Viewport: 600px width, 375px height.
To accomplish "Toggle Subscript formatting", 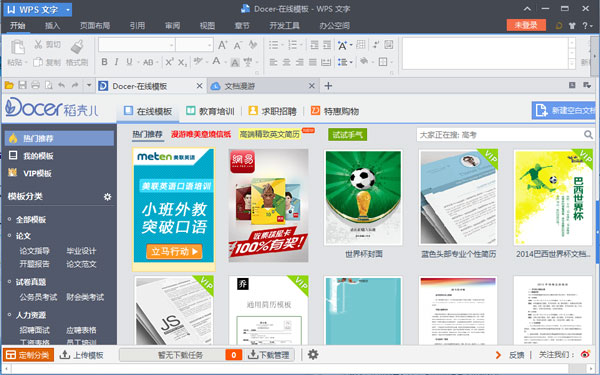I will click(183, 62).
